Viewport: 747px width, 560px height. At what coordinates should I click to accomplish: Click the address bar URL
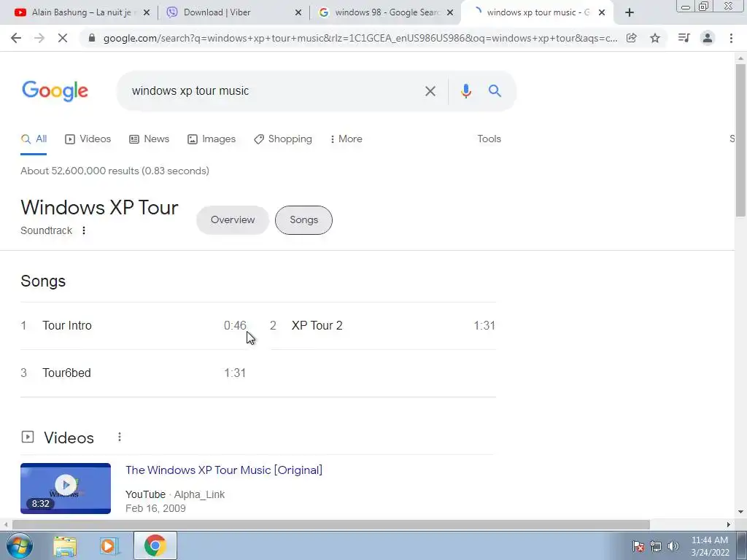tap(360, 38)
